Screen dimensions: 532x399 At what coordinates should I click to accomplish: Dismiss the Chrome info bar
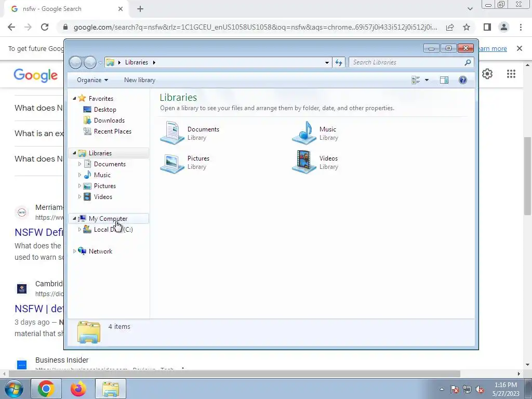click(x=519, y=48)
